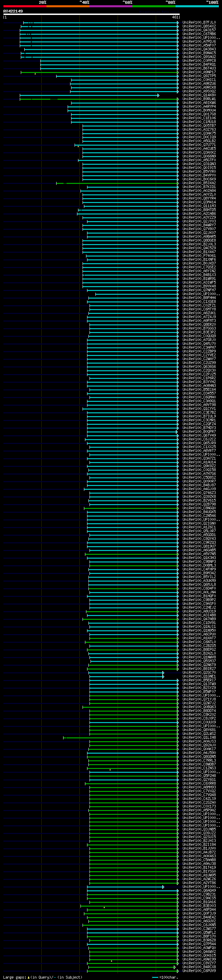This screenshot has width=222, height=980.
Task: Open hit UniRef100_A3Z763
Action: point(199,129)
